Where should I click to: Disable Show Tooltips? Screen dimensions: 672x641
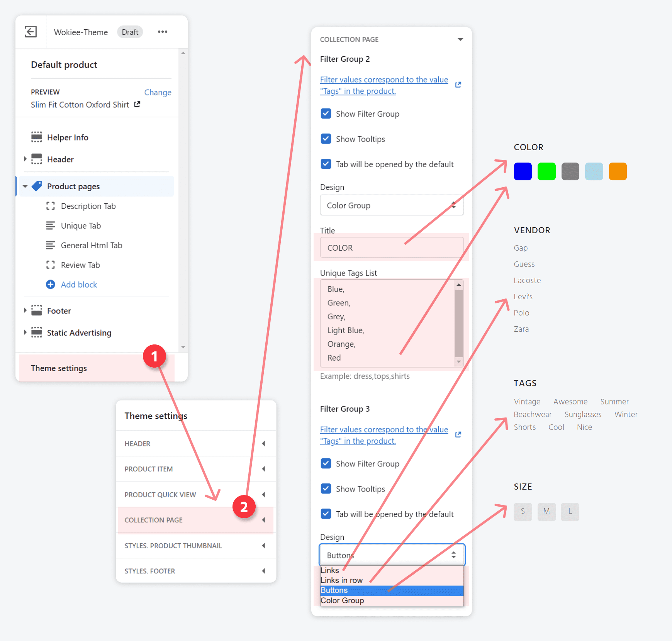(326, 139)
